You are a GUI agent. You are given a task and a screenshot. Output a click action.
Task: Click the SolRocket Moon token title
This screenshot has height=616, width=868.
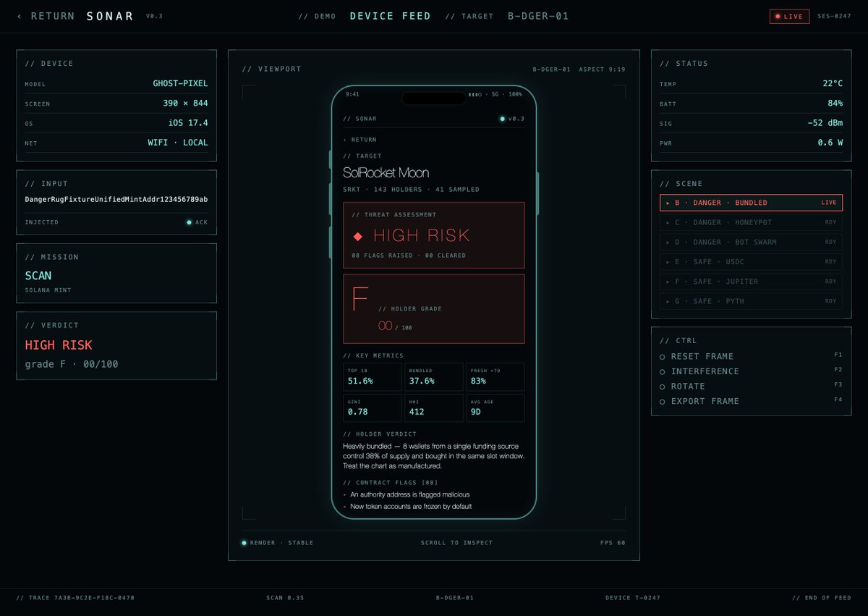[x=386, y=172]
